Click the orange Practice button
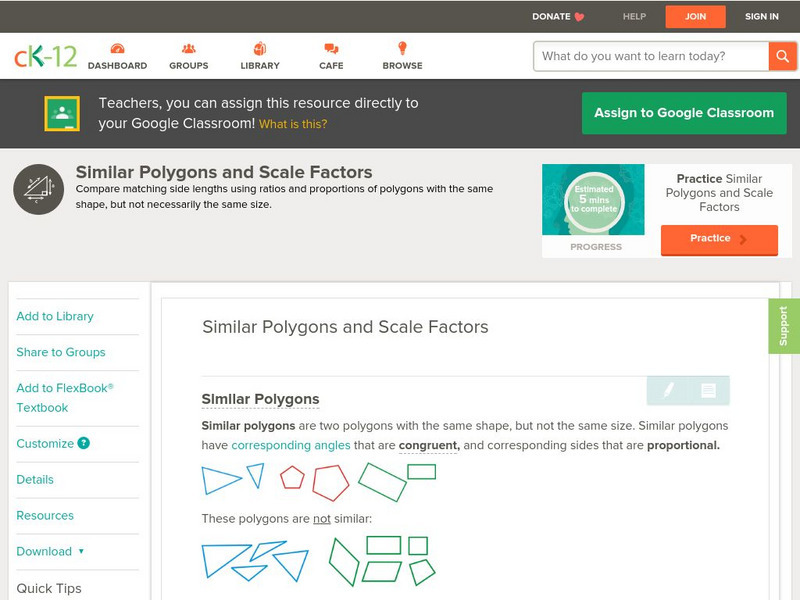 point(718,239)
